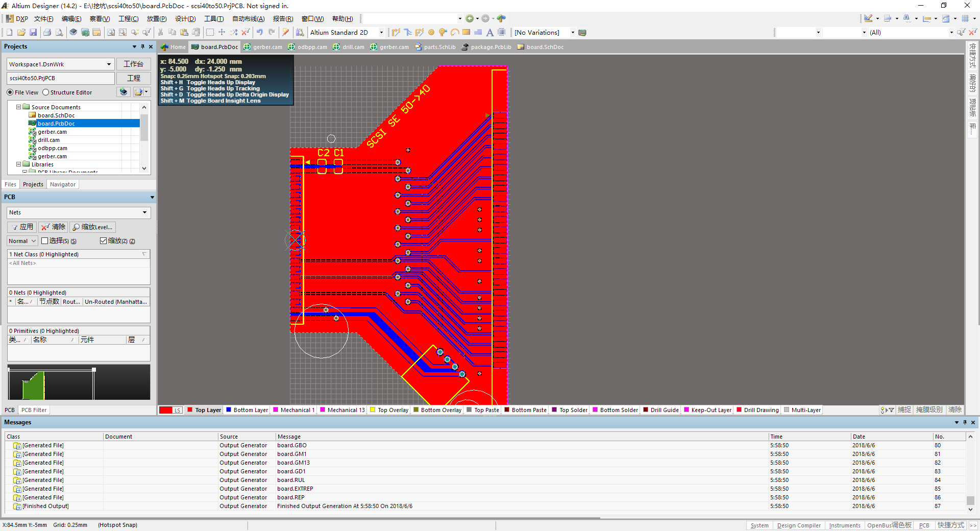This screenshot has height=531, width=980.
Task: Click the 缩放Level... button
Action: tap(92, 227)
